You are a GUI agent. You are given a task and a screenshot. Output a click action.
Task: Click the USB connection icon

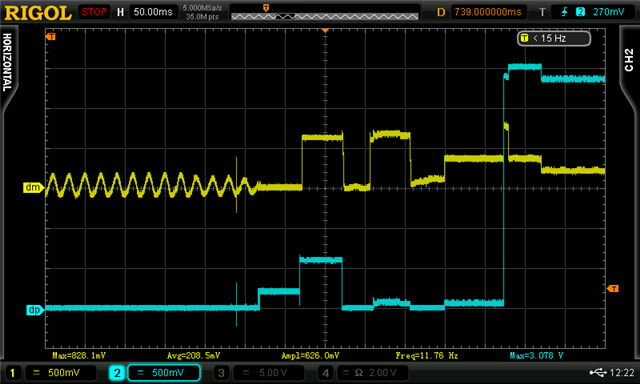(x=598, y=372)
